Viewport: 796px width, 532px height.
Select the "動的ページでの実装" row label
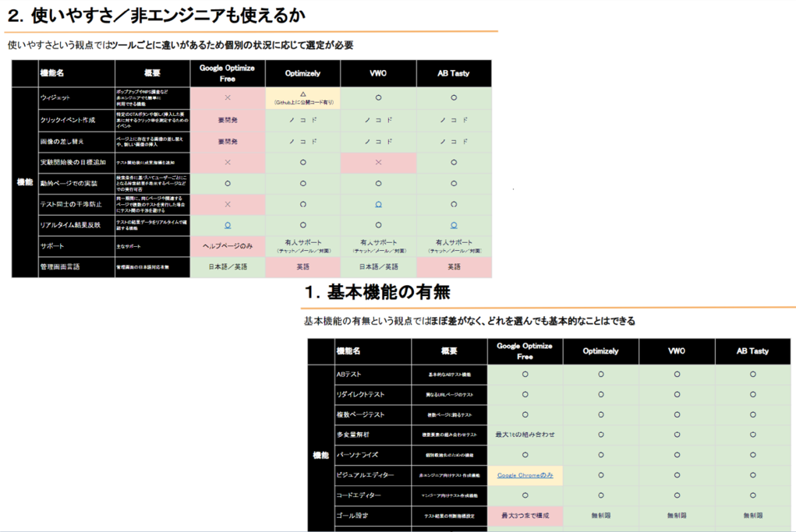click(x=69, y=184)
